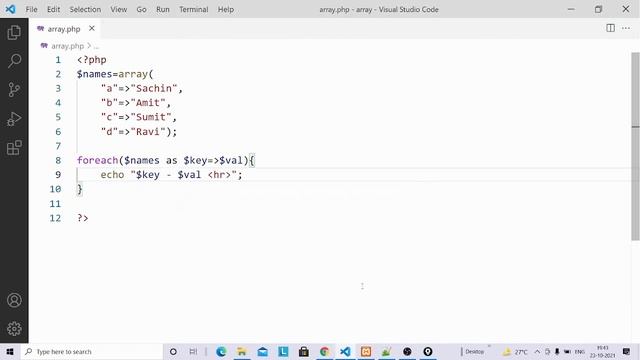The width and height of the screenshot is (640, 360).
Task: Open the Source Control view
Action: (14, 90)
